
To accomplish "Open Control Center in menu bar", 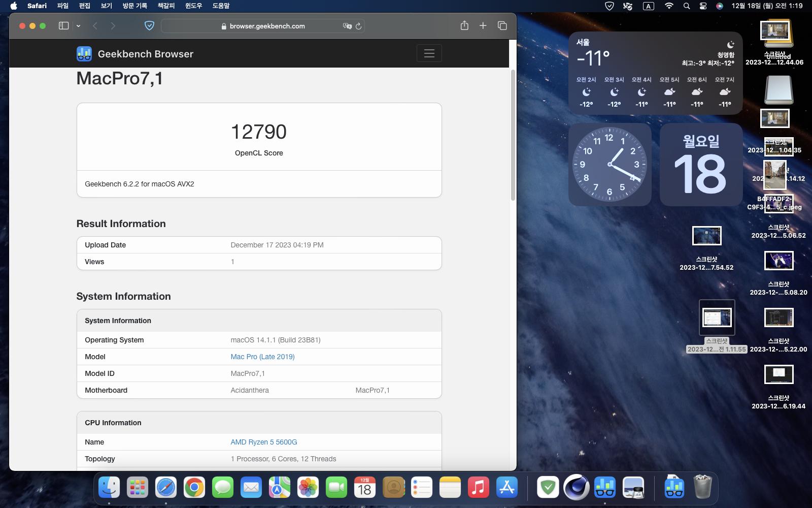I will (703, 6).
